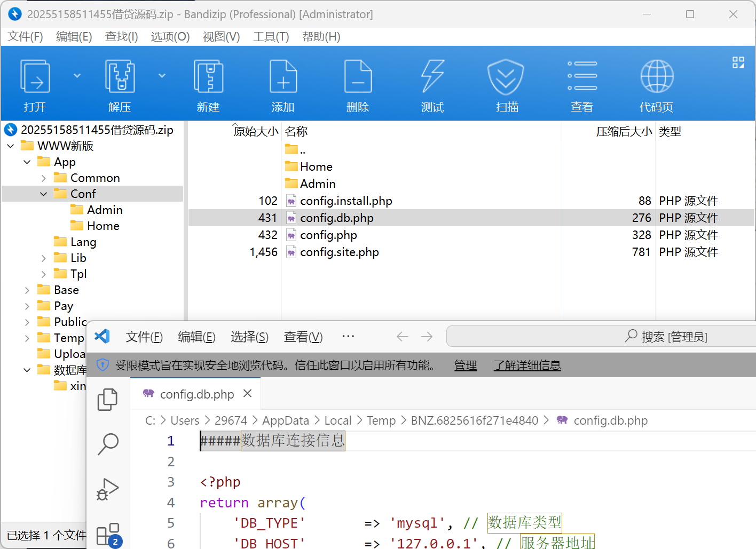Viewport: 756px width, 549px height.
Task: Open the 编辑(E) menu in Bandizip
Action: click(x=74, y=37)
